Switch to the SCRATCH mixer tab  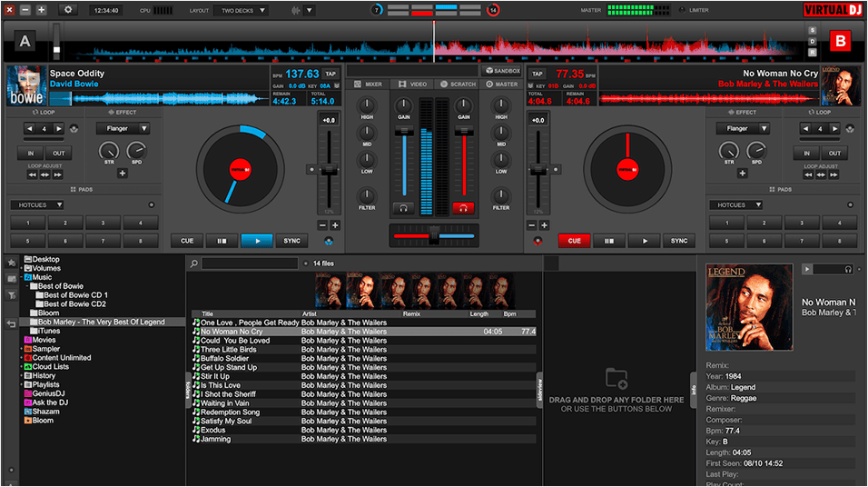tap(457, 84)
